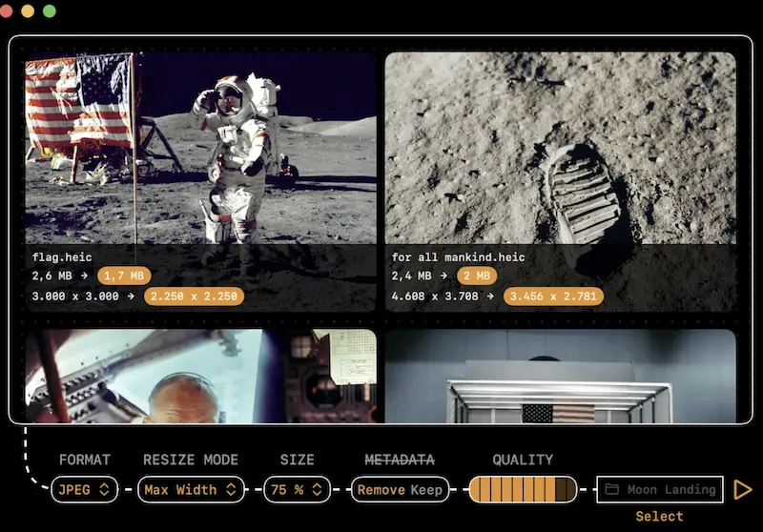
Task: Click the FORMAT label
Action: point(85,460)
